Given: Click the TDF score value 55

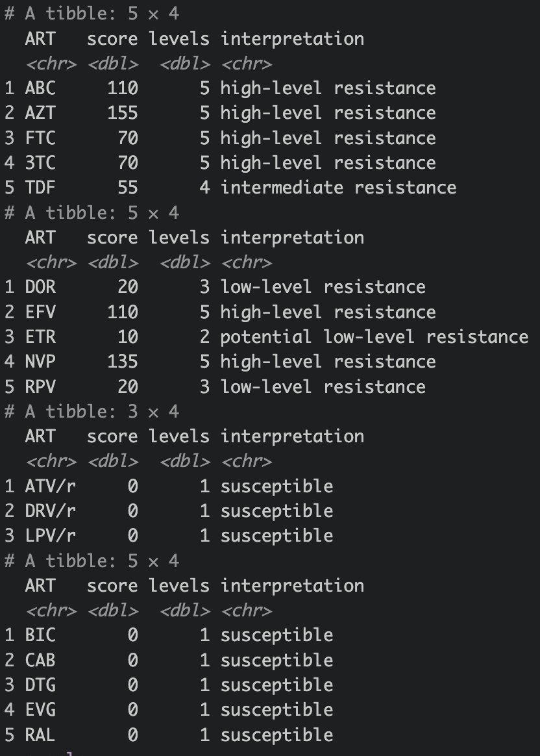Looking at the screenshot, I should tap(128, 188).
